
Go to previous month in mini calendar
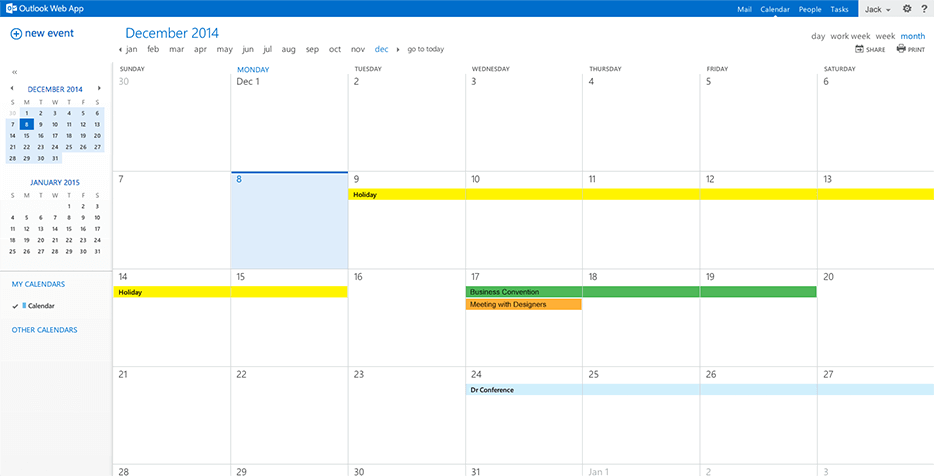point(13,88)
